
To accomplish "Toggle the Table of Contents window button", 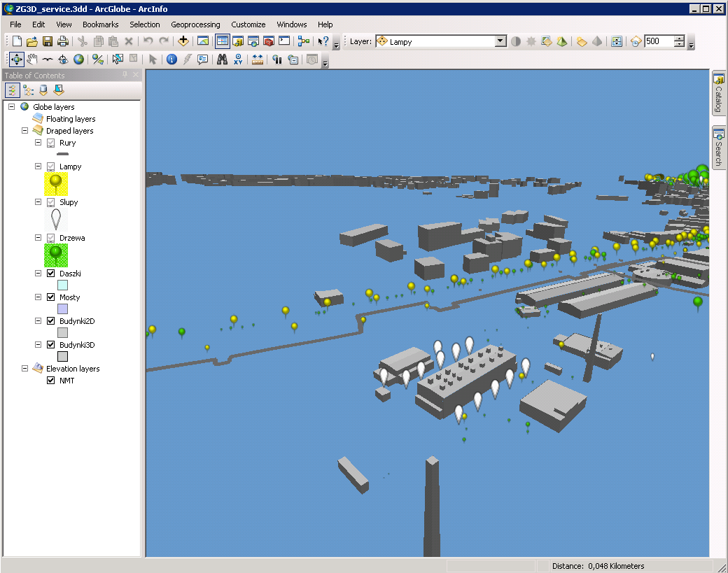I will 223,41.
